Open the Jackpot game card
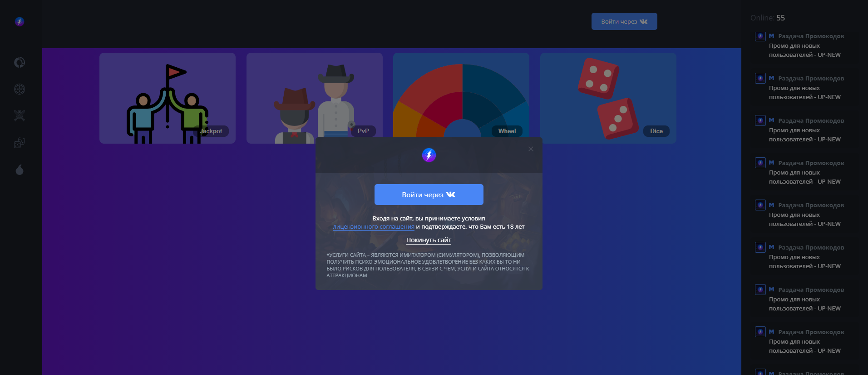The height and width of the screenshot is (375, 868). [x=167, y=98]
